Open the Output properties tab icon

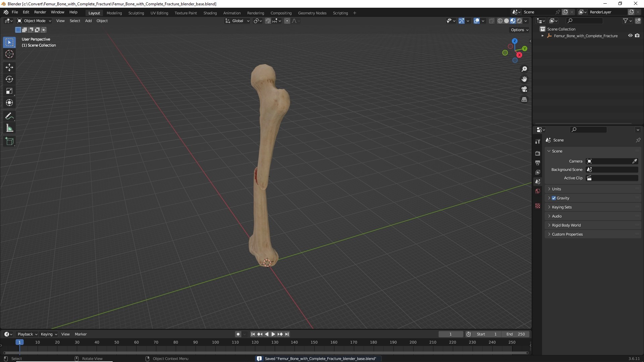(538, 163)
